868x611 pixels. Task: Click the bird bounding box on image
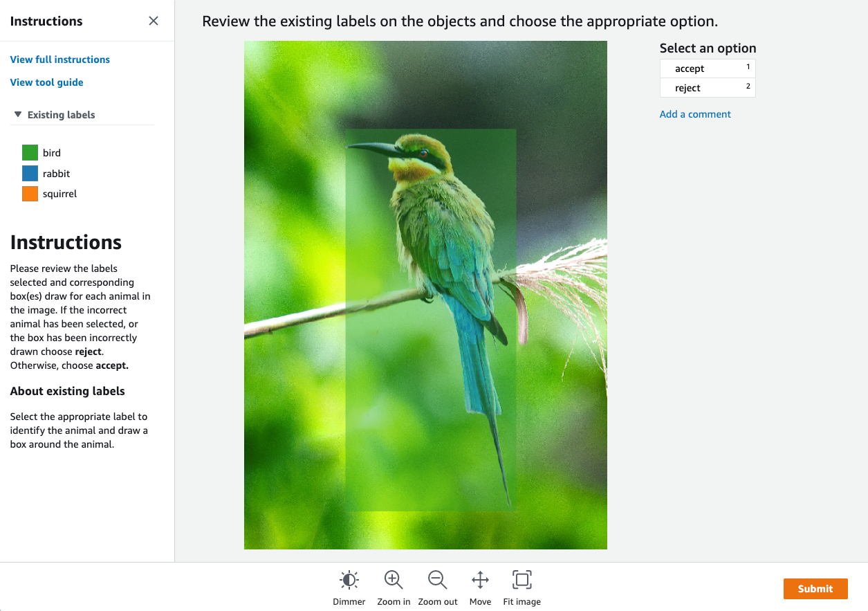430,320
